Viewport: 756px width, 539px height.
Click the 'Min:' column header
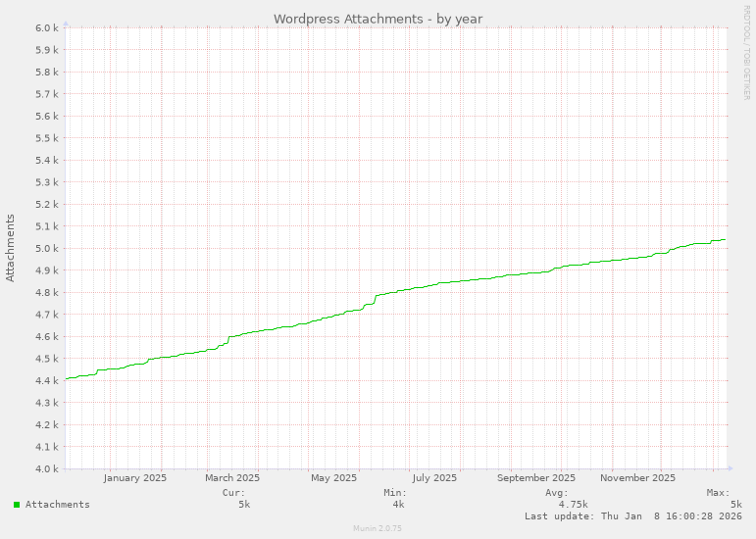coord(395,493)
